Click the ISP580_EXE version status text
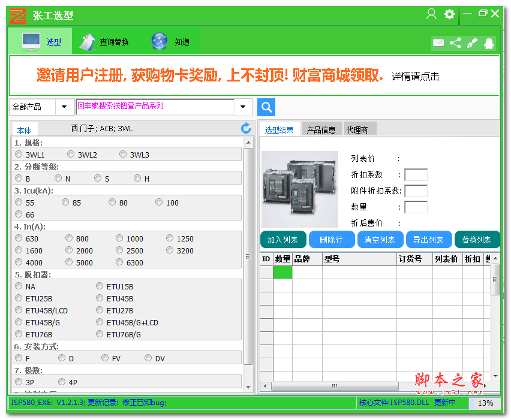 [x=89, y=403]
